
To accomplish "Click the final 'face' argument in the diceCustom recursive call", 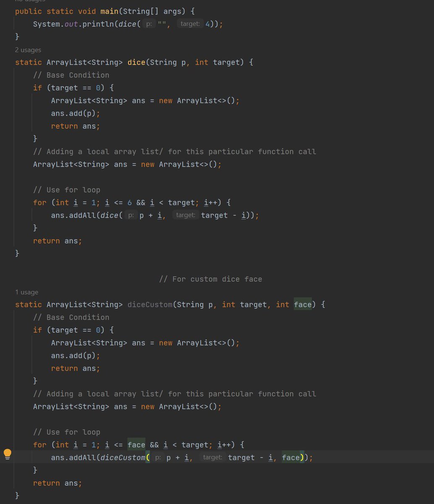I will coord(291,457).
